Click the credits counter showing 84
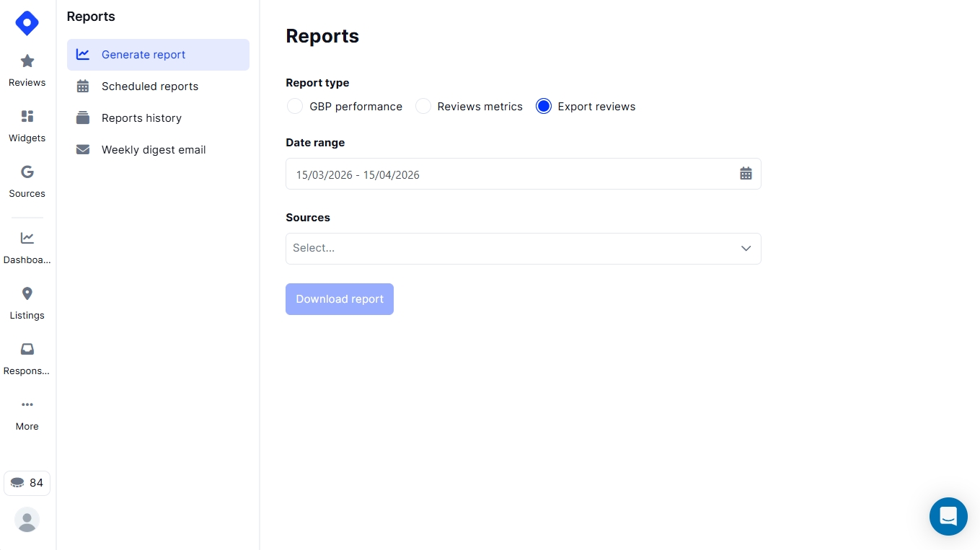 [27, 483]
